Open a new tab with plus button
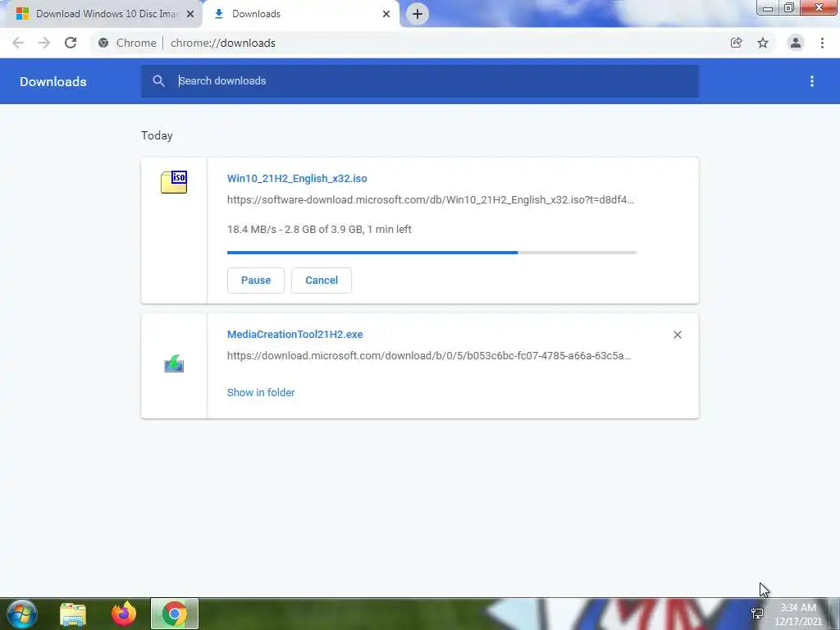Screen dimensions: 840x630 coord(418,14)
